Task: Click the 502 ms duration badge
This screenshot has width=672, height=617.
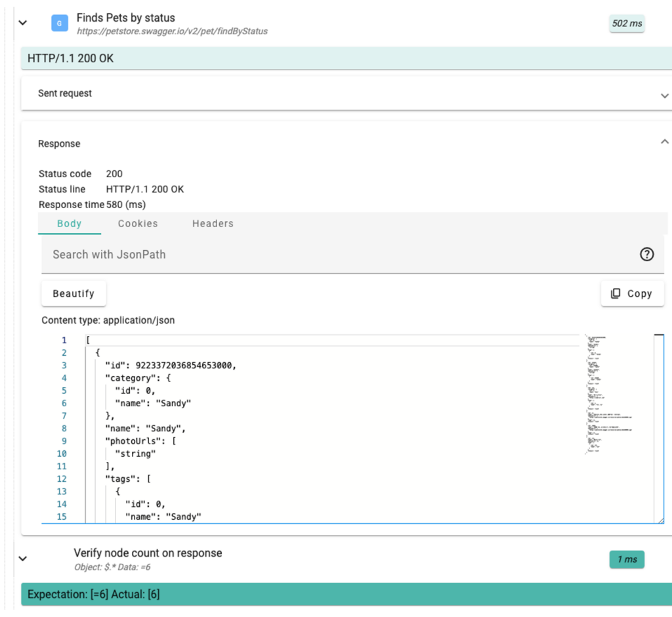Action: click(x=627, y=24)
